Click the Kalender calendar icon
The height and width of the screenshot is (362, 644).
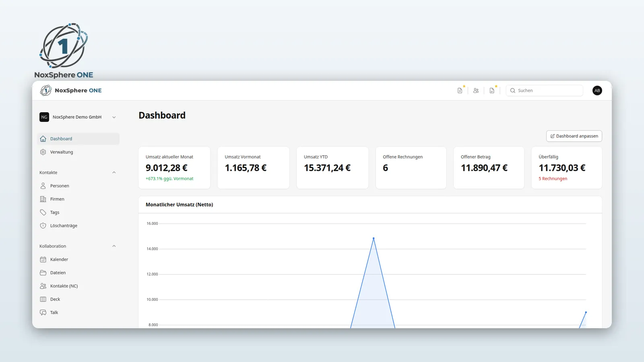point(43,259)
